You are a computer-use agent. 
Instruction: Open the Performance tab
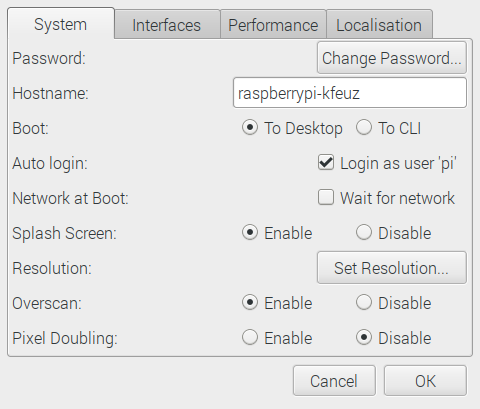(x=273, y=25)
